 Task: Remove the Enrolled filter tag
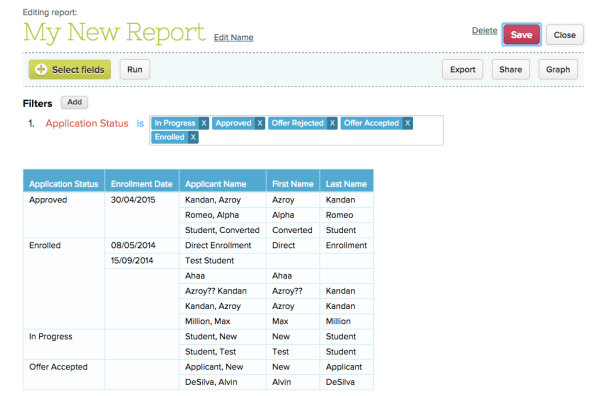pos(193,137)
